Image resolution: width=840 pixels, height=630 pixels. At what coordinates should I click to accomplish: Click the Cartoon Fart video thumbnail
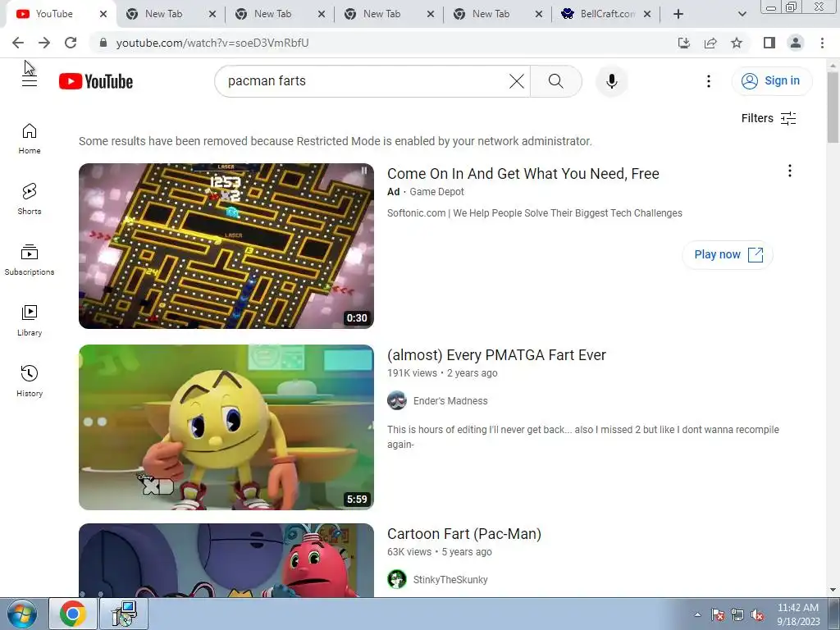(226, 560)
